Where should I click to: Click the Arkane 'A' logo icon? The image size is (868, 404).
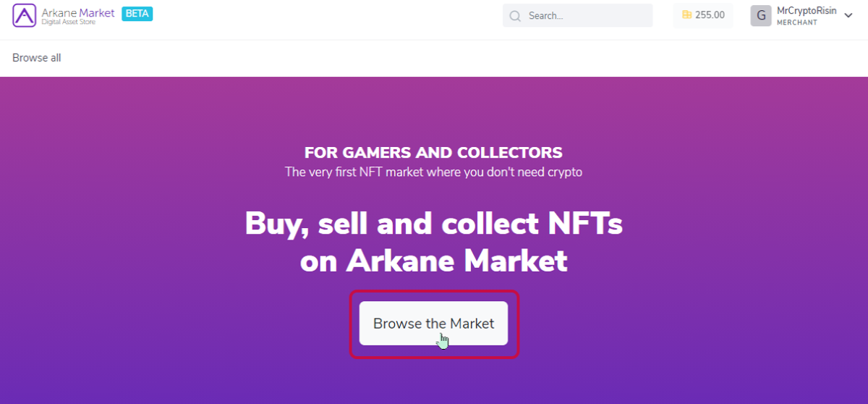pos(24,15)
